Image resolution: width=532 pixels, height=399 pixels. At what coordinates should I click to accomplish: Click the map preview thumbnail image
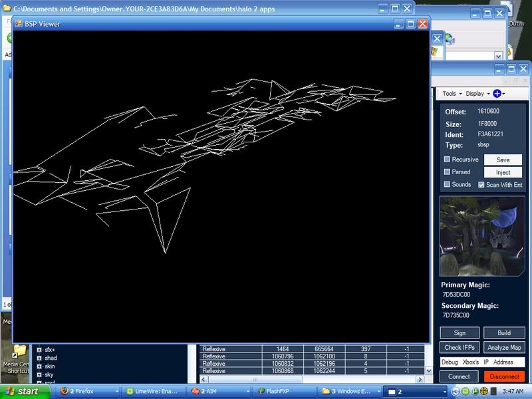(x=482, y=236)
